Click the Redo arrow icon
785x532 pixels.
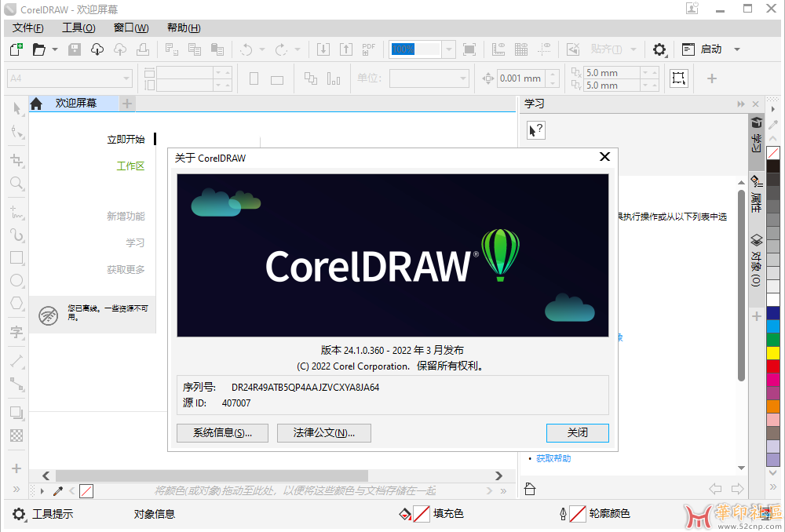(x=281, y=49)
